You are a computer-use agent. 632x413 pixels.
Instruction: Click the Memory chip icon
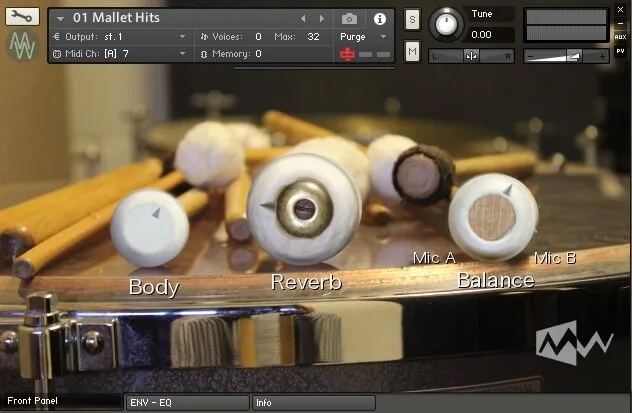pyautogui.click(x=204, y=54)
